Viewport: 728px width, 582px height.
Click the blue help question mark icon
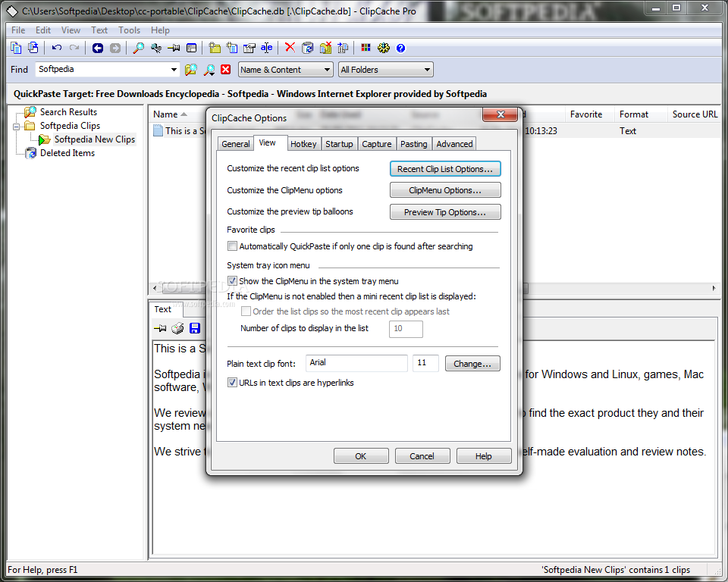[400, 48]
